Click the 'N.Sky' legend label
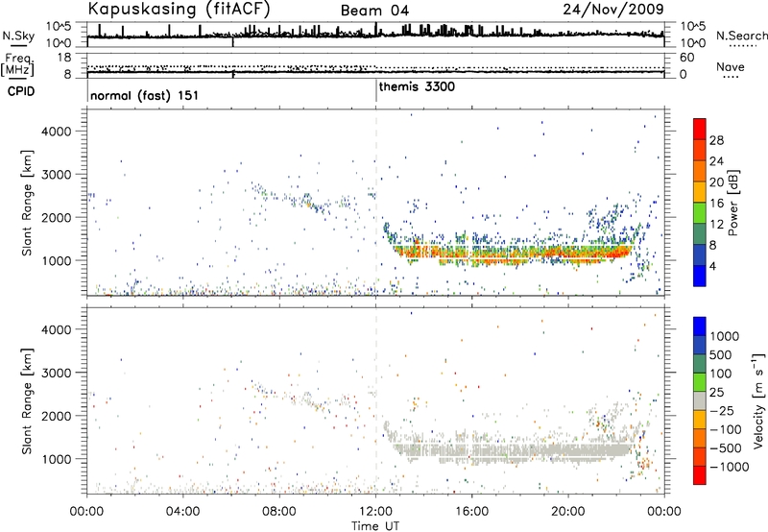768x532 pixels. click(18, 36)
